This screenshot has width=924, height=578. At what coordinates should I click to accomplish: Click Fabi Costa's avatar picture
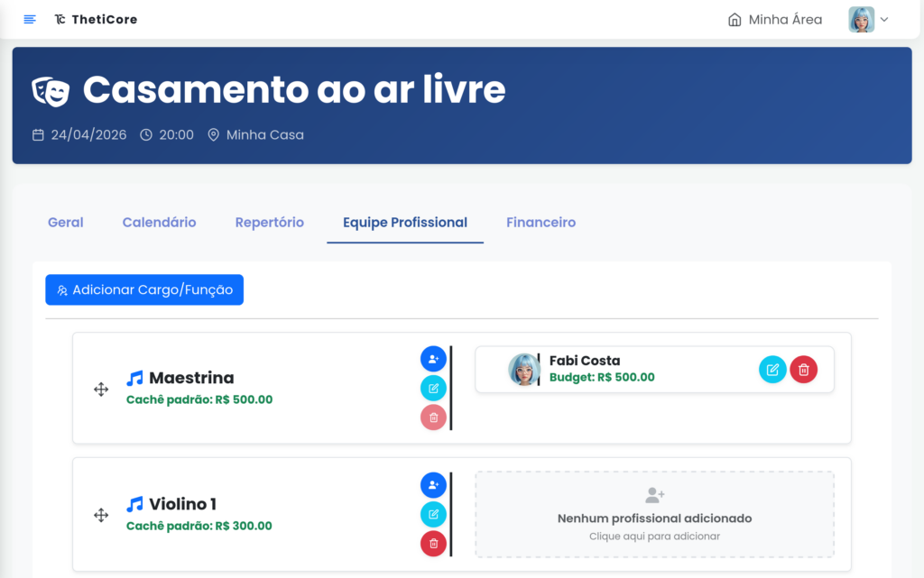(x=524, y=369)
